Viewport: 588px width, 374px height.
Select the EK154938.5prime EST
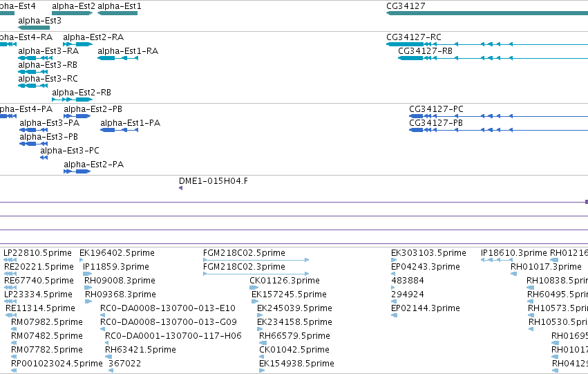tap(262, 371)
